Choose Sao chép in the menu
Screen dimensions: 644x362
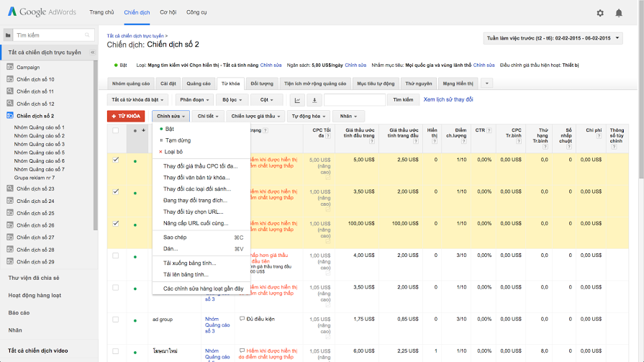click(175, 237)
